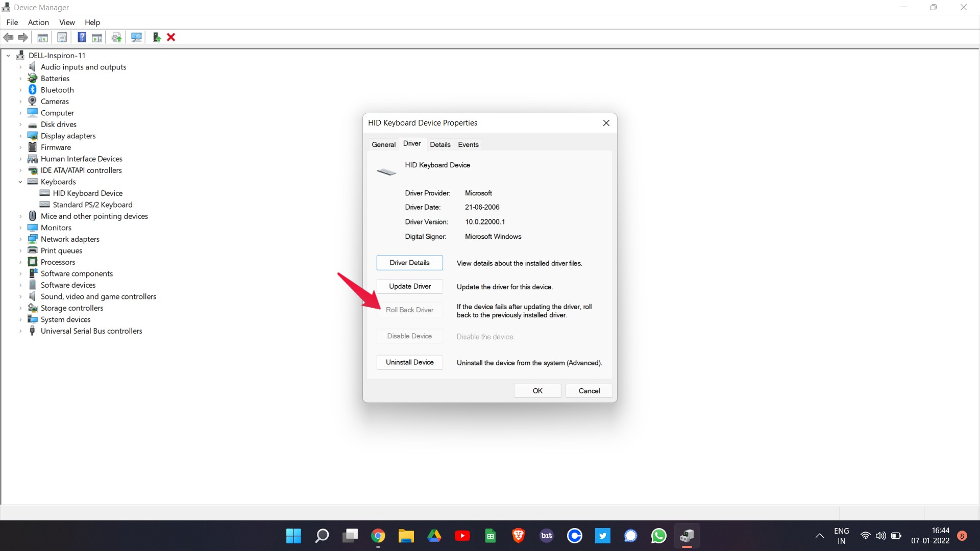Image resolution: width=980 pixels, height=551 pixels.
Task: Click the Help toolbar icon
Action: [82, 37]
